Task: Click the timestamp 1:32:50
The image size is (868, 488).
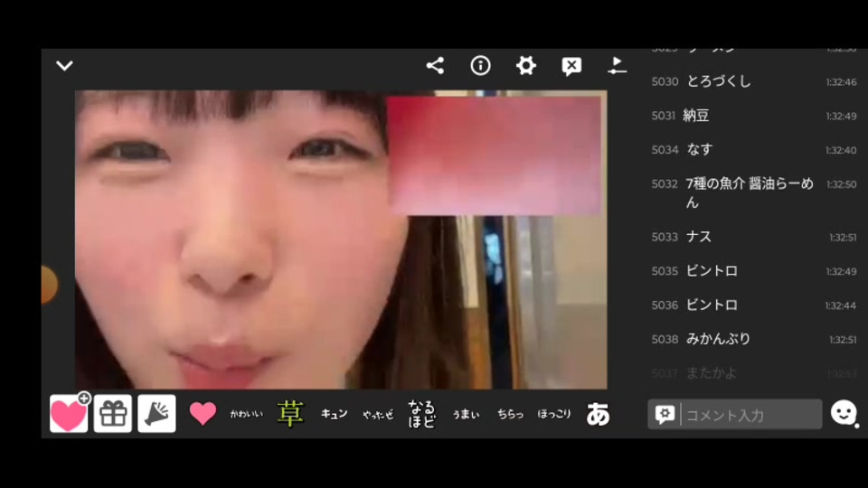Action: coord(841,184)
